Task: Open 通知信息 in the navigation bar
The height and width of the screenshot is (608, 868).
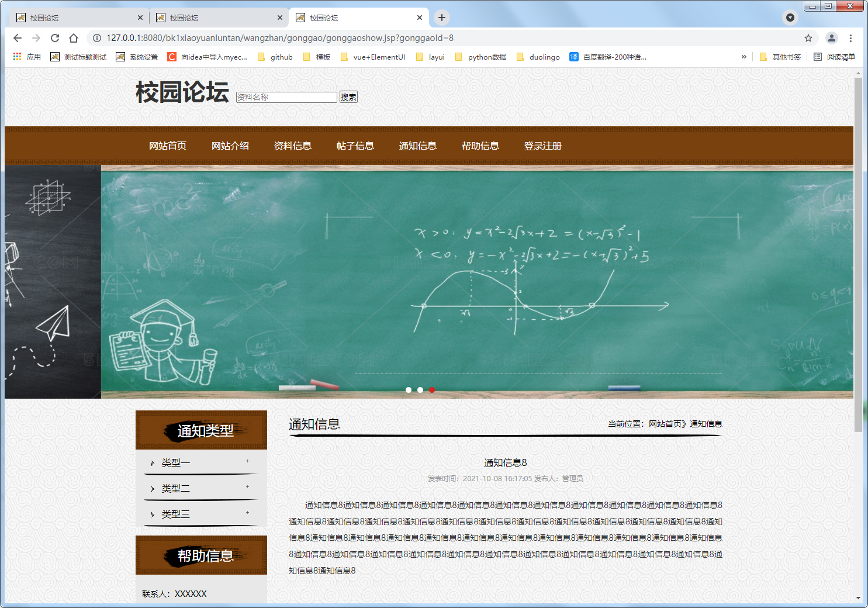Action: coord(418,146)
